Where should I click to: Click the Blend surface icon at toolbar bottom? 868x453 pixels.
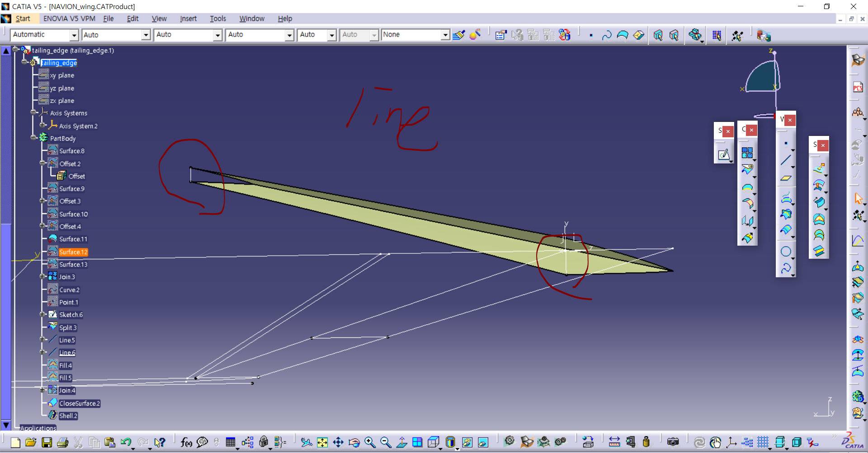(819, 251)
